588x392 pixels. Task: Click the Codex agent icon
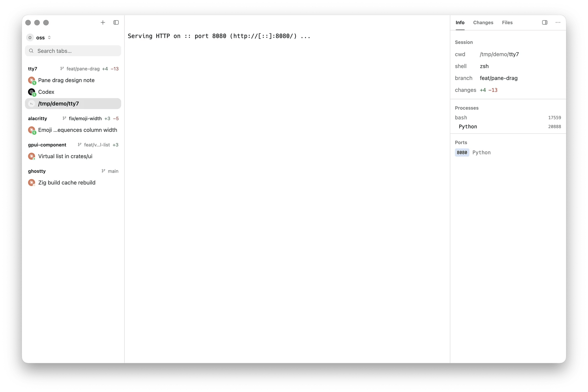(32, 92)
